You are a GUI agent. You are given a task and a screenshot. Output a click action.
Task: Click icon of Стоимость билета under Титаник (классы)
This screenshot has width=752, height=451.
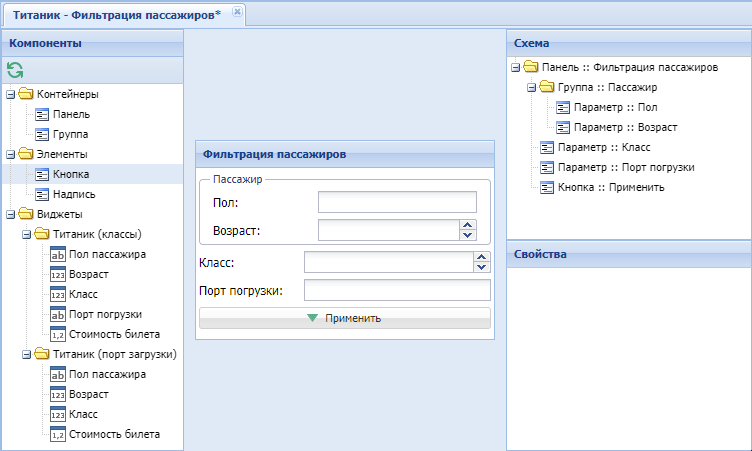pyautogui.click(x=57, y=334)
